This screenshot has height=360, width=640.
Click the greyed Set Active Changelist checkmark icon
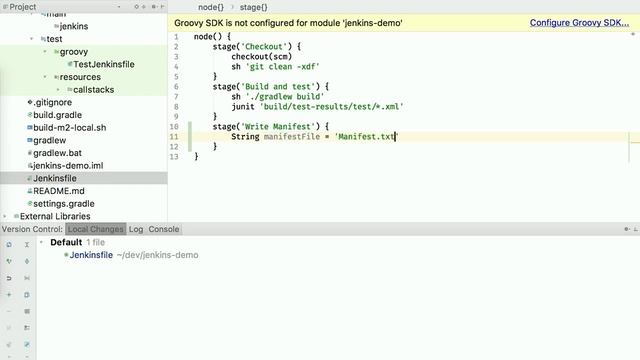9,328
